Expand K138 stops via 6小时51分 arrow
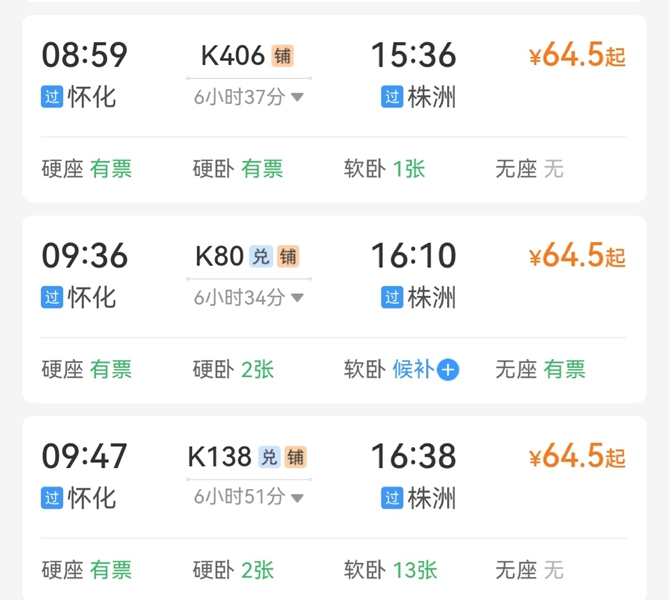This screenshot has height=600, width=669. [x=297, y=497]
